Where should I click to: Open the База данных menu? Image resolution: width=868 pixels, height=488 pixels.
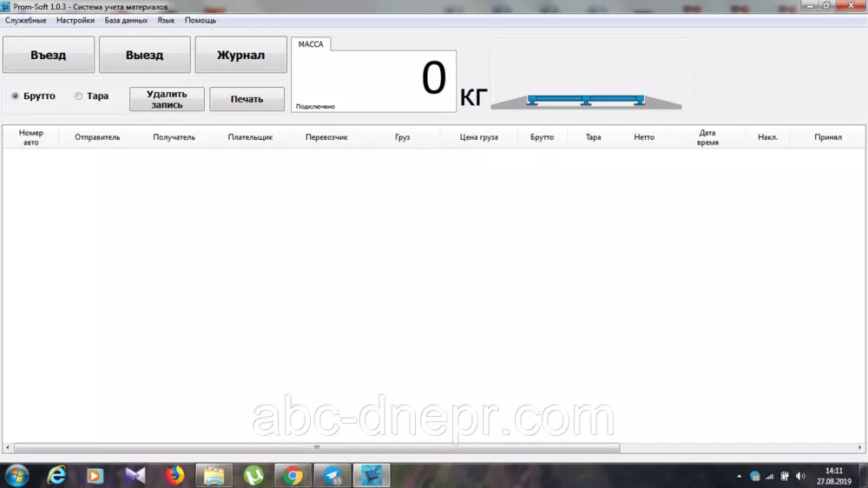point(126,20)
